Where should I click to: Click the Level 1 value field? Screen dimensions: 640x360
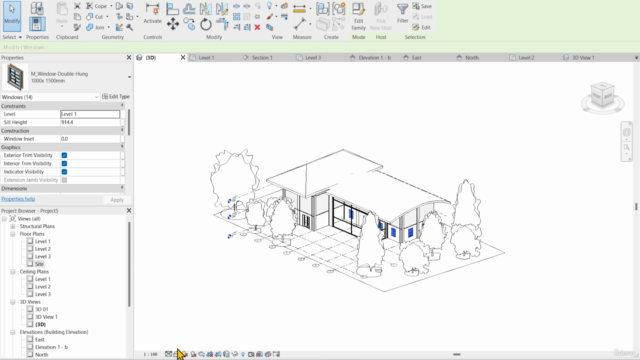(x=90, y=114)
